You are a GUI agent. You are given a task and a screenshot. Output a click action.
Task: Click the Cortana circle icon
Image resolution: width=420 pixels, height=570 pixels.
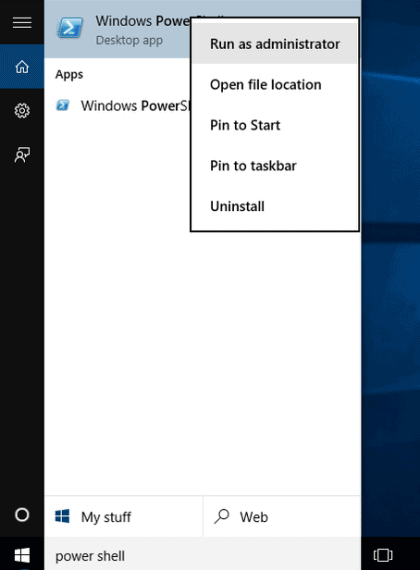coord(22,515)
